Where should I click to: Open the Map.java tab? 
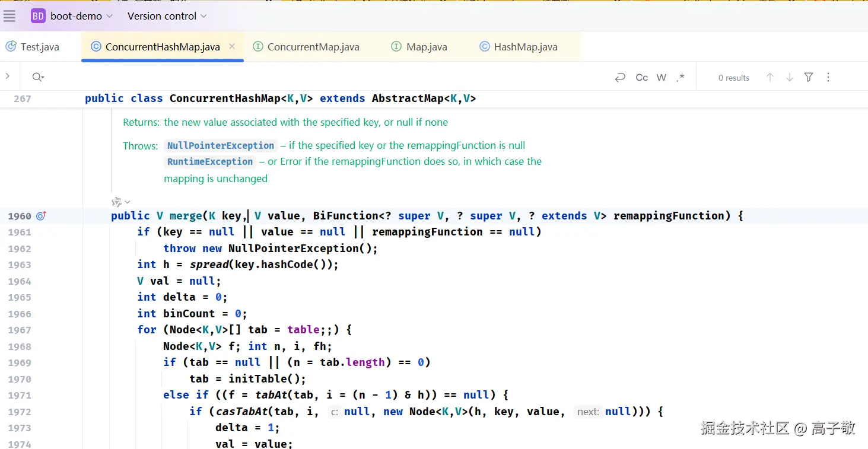tap(419, 47)
